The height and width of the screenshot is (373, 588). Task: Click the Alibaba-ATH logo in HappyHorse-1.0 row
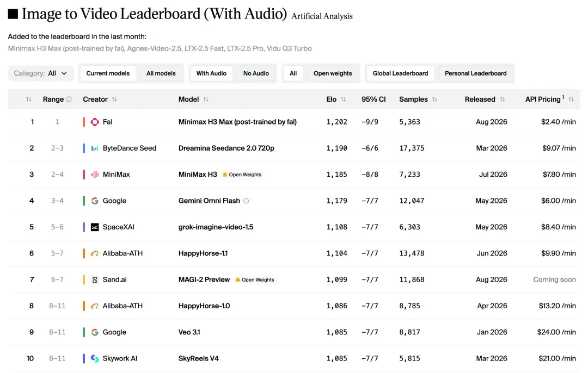95,306
